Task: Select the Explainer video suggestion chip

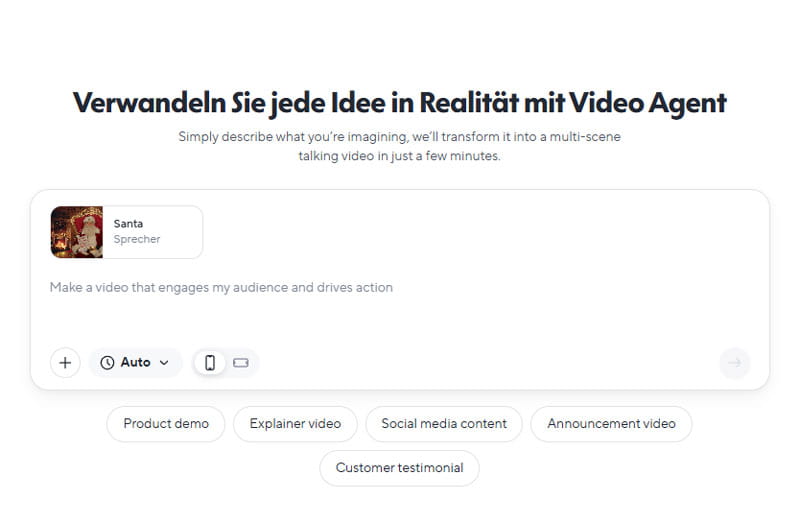Action: point(295,424)
